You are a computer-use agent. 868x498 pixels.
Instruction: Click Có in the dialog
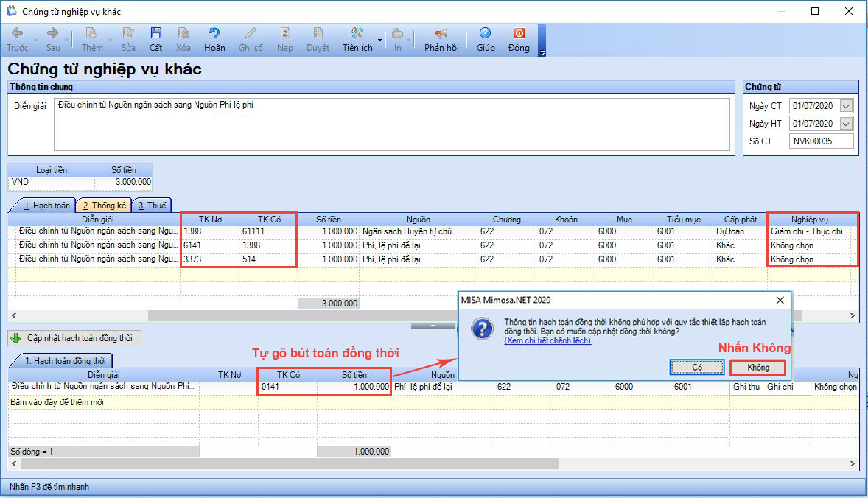(697, 367)
